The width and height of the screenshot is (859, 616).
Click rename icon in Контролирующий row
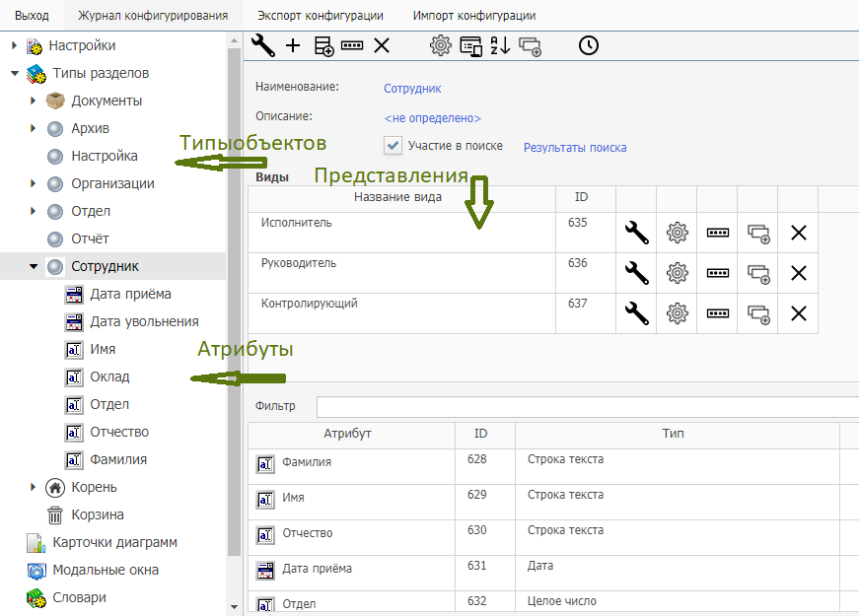[718, 313]
